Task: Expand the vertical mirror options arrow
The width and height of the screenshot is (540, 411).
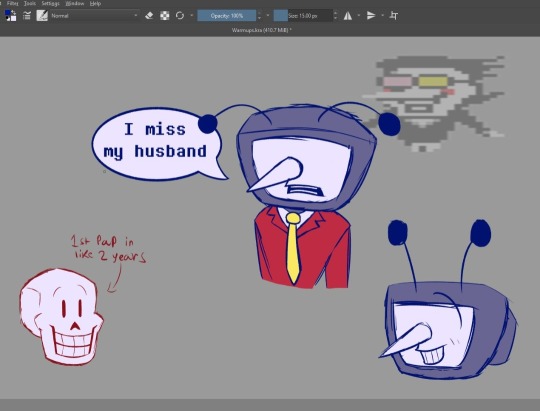Action: click(382, 16)
